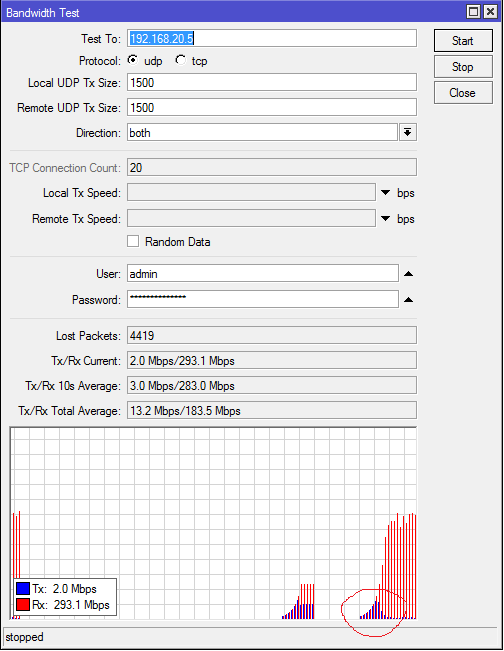Click the blue Tx legend swatch
This screenshot has height=651, width=504.
coord(23,588)
